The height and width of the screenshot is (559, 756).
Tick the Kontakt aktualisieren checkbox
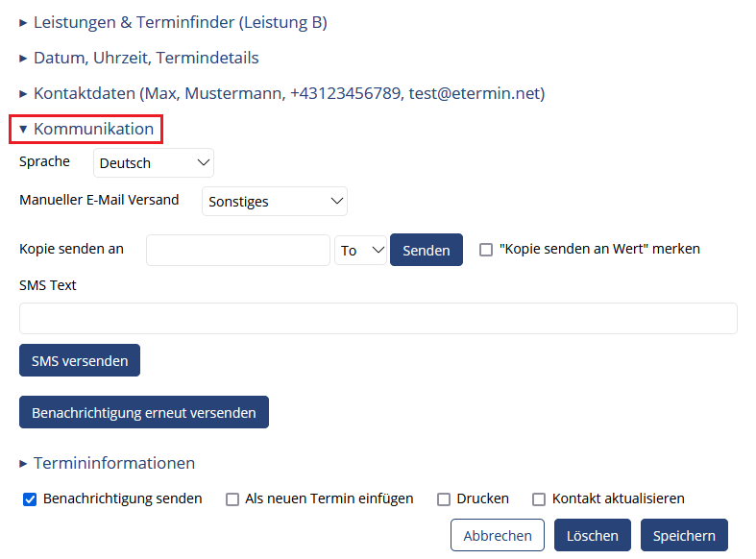[x=539, y=499]
